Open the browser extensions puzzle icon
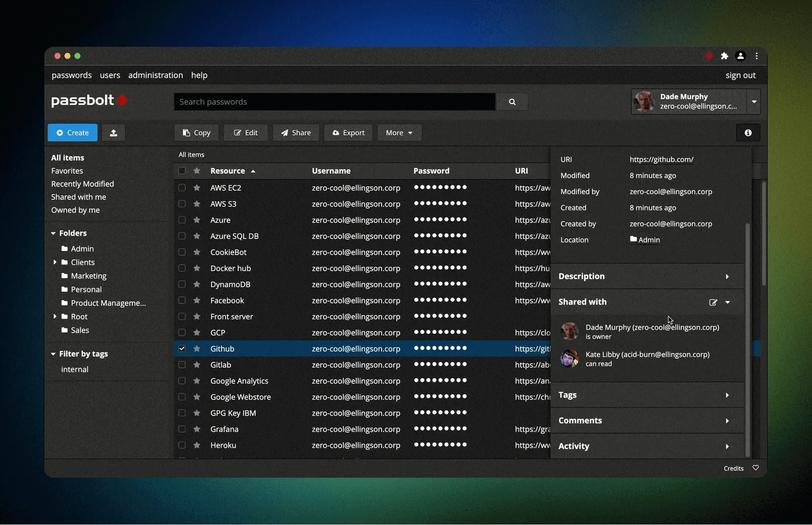Image resolution: width=812 pixels, height=525 pixels. click(724, 56)
